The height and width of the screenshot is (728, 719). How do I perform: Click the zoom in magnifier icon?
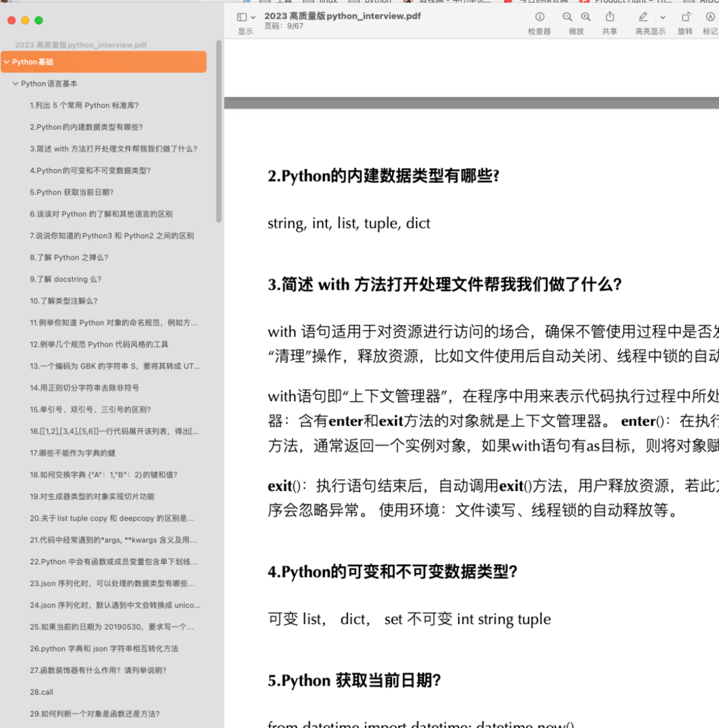click(586, 17)
